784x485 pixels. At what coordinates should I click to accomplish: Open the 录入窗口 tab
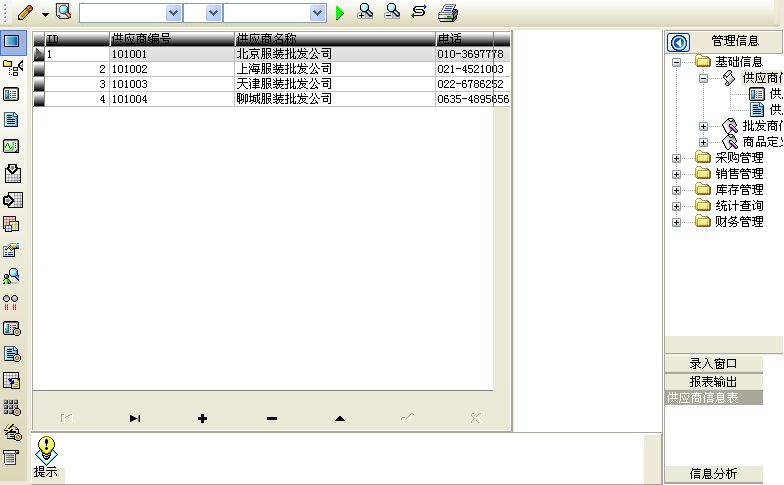714,364
